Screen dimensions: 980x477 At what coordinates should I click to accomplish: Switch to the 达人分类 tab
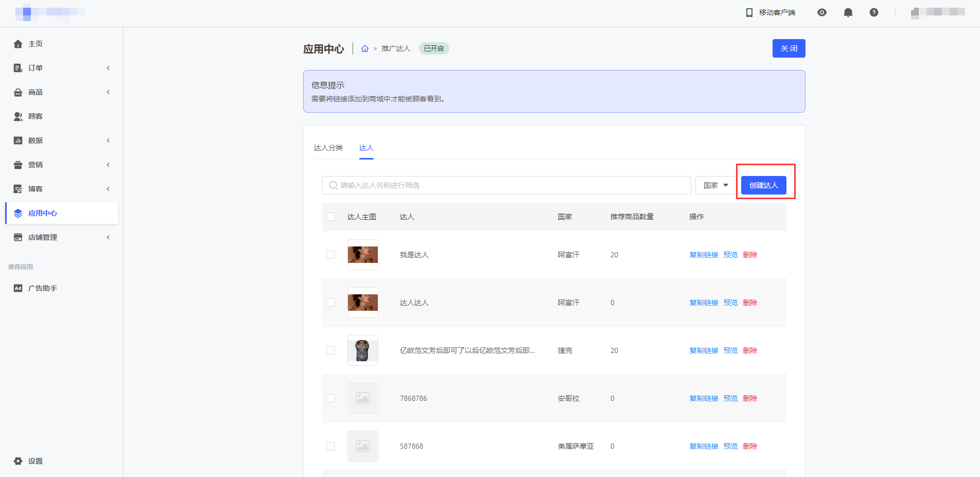328,148
